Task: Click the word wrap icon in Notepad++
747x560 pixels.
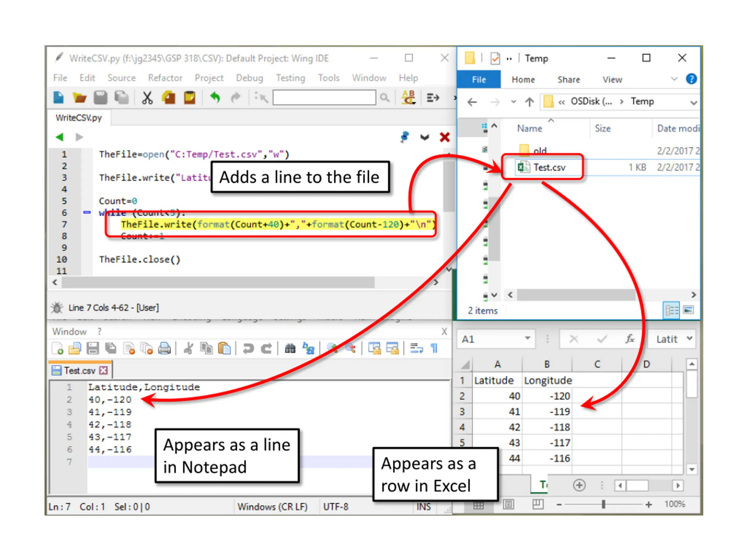Action: [x=416, y=348]
